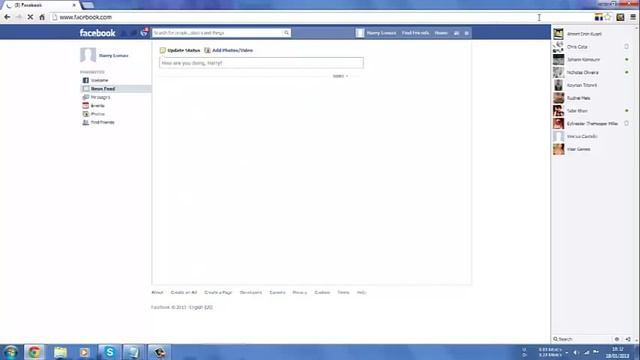
Task: Close the Facebook browser tab
Action: pyautogui.click(x=74, y=5)
